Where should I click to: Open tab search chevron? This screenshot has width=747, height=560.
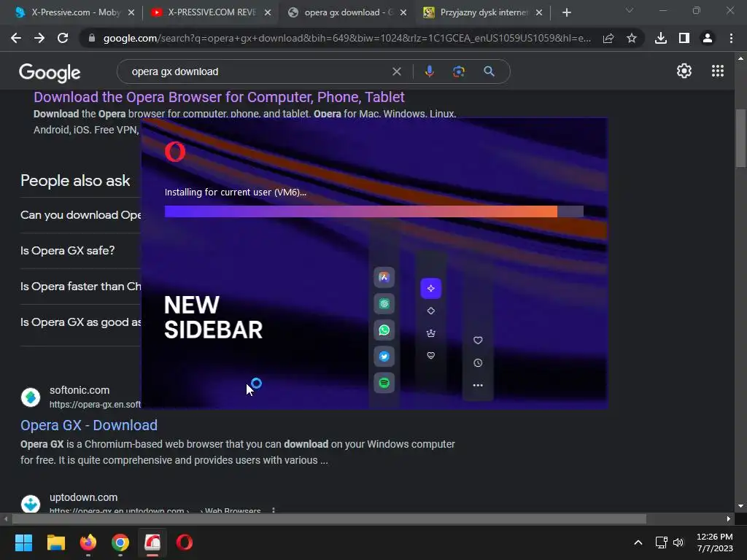point(630,10)
